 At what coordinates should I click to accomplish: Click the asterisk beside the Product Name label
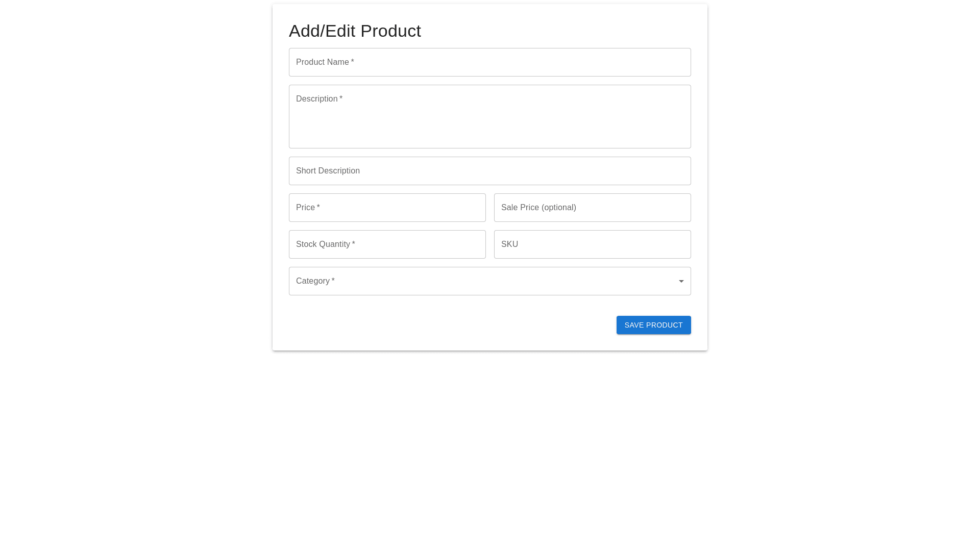352,62
